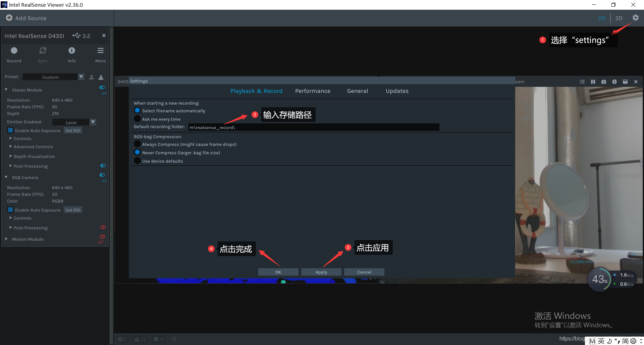Expand Depth Visualization

(x=11, y=156)
